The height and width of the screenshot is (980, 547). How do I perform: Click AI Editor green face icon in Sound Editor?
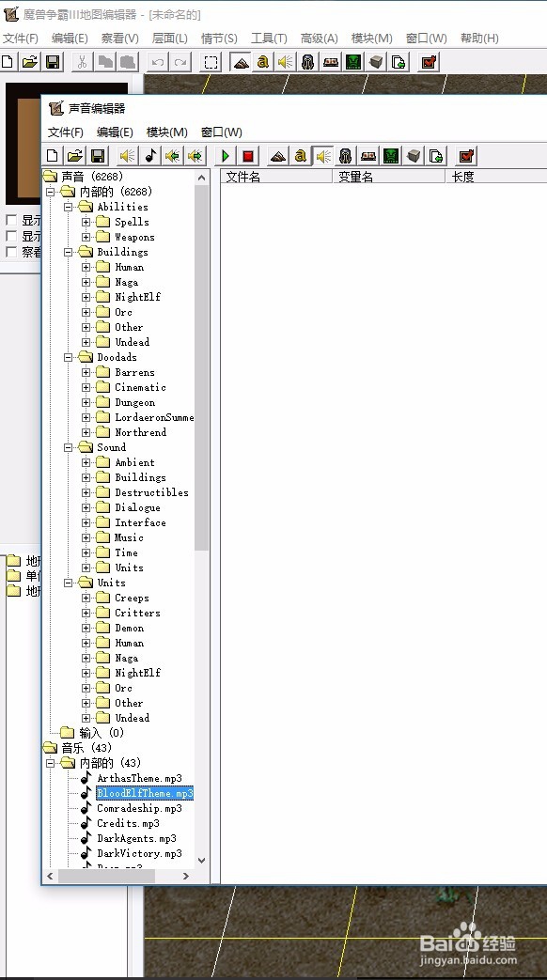[391, 156]
